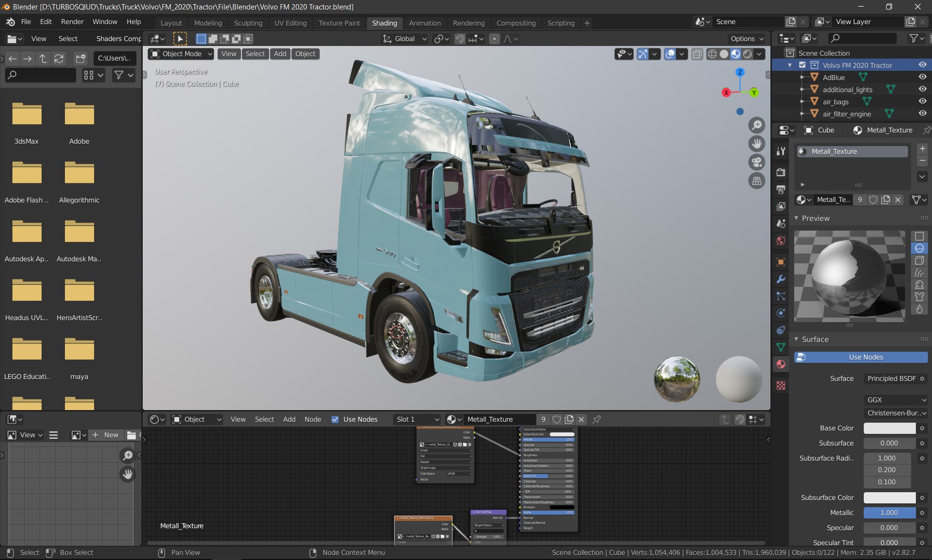The width and height of the screenshot is (932, 560).
Task: Open Global transform orientation dropdown
Action: (x=405, y=39)
